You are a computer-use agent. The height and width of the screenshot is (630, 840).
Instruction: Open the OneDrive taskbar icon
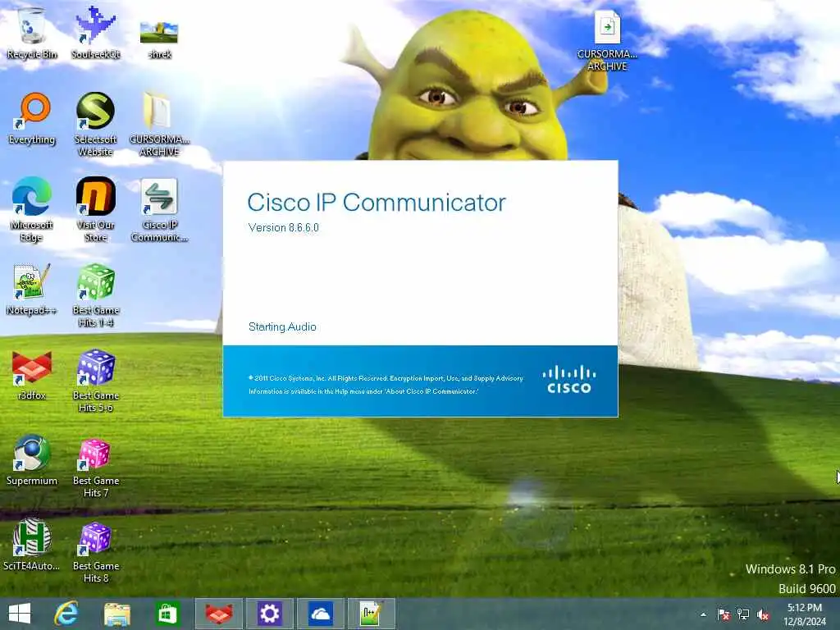pos(321,614)
